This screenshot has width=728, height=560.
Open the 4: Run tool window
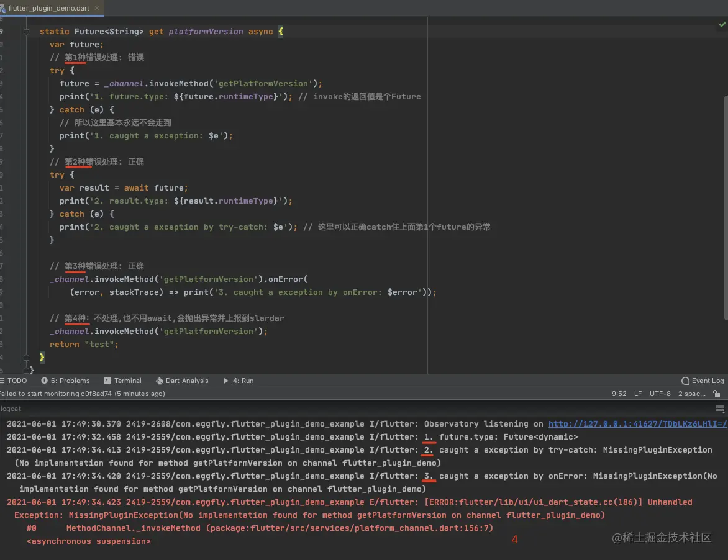pos(239,381)
